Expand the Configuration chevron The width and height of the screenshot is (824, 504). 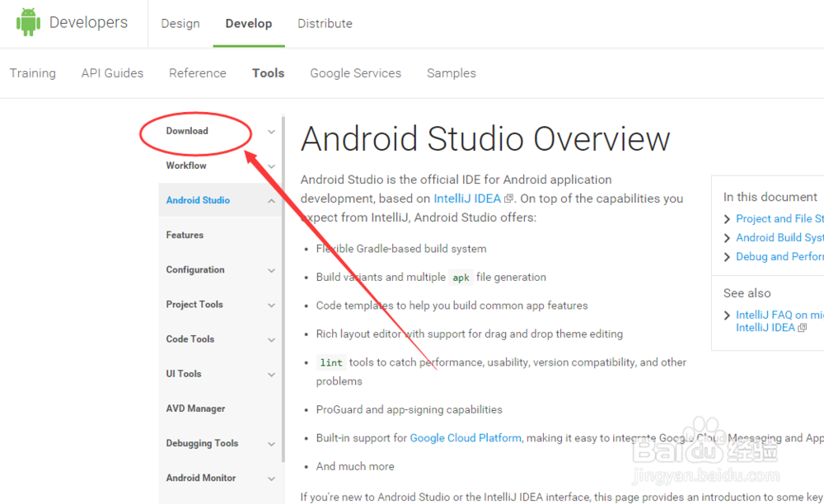point(271,270)
